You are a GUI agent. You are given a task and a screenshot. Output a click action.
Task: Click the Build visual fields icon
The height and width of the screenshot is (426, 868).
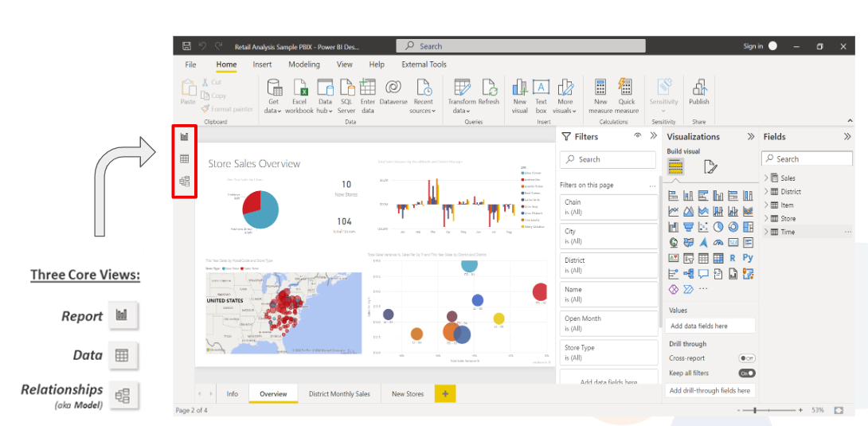[x=675, y=166]
